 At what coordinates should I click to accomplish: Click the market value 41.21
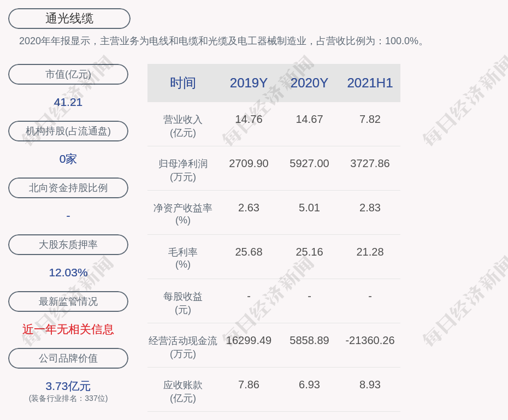(68, 102)
